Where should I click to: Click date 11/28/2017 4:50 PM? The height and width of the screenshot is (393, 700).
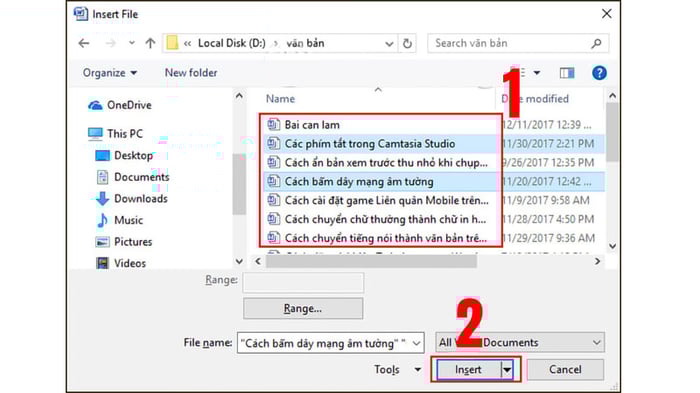(549, 219)
